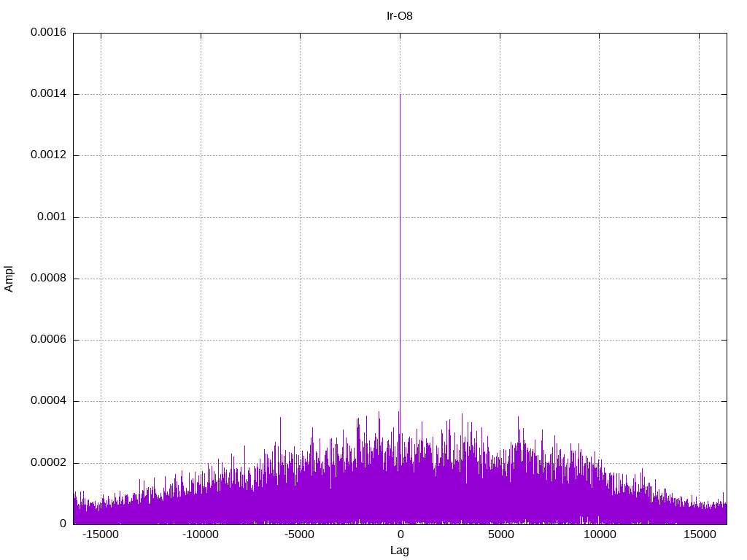The image size is (747, 560).
Task: Click the -15000 x-axis tick label
Action: click(101, 534)
